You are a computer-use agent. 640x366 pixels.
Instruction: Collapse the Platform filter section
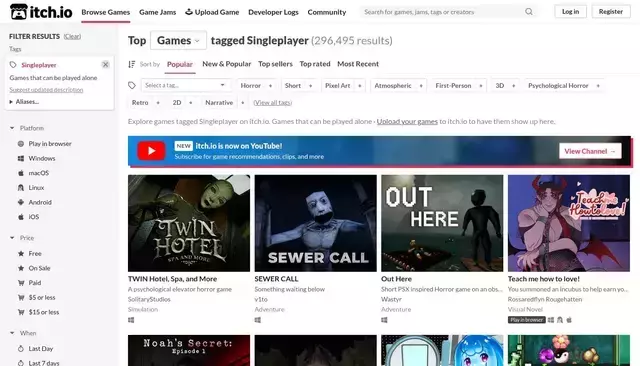27,128
